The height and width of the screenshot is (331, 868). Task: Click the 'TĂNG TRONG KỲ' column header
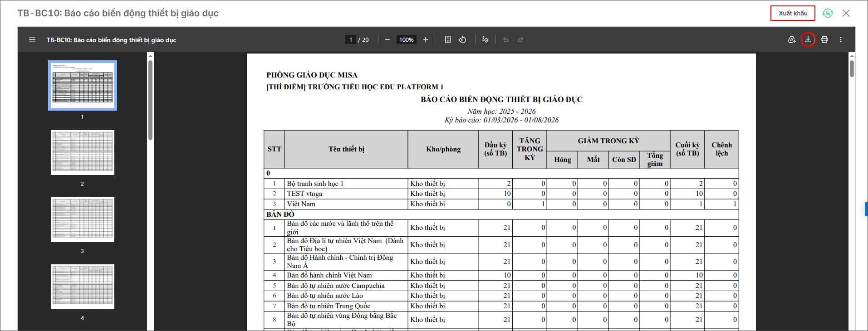(530, 149)
